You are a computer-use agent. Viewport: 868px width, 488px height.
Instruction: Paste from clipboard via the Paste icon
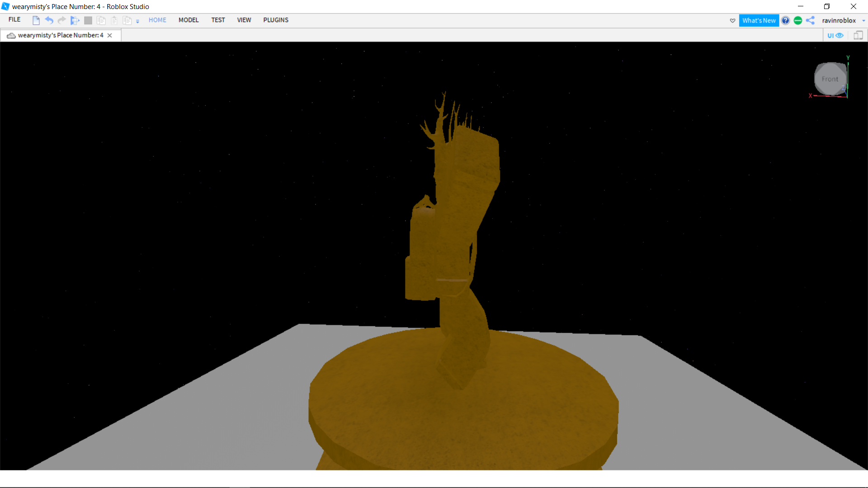coord(114,20)
